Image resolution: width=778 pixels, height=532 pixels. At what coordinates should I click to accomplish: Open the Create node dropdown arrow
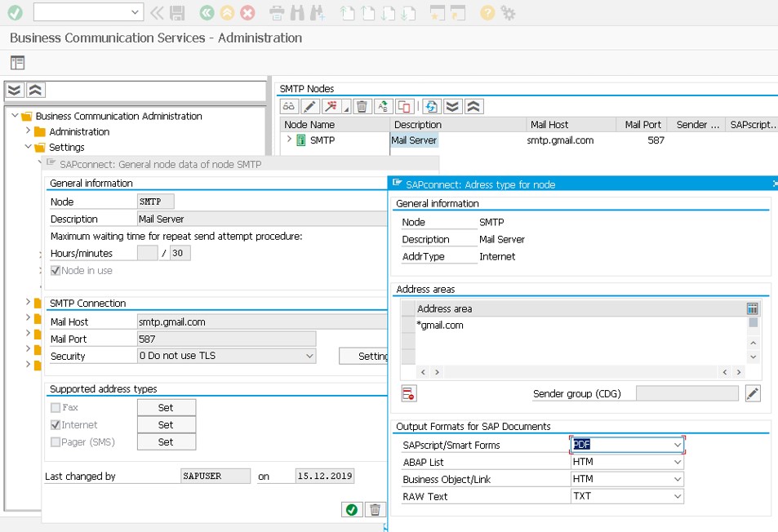pos(346,109)
